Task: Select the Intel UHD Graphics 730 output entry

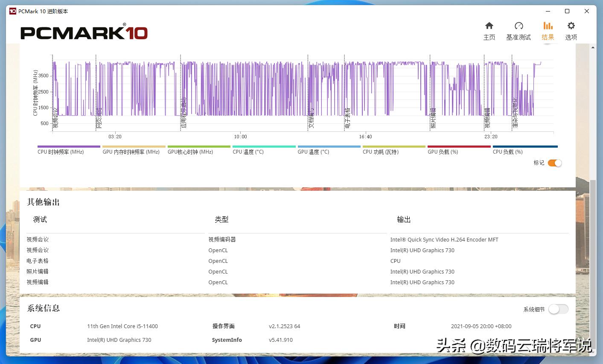Action: click(422, 250)
